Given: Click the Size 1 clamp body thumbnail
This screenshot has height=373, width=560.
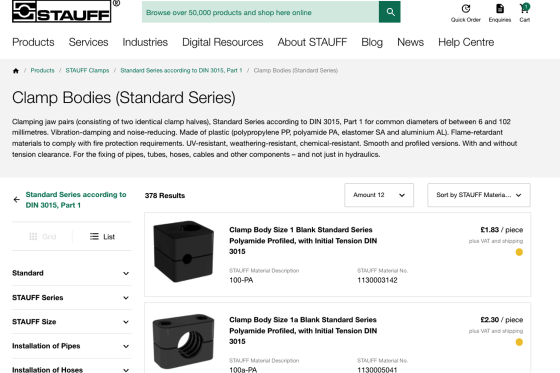Looking at the screenshot, I should tap(184, 251).
